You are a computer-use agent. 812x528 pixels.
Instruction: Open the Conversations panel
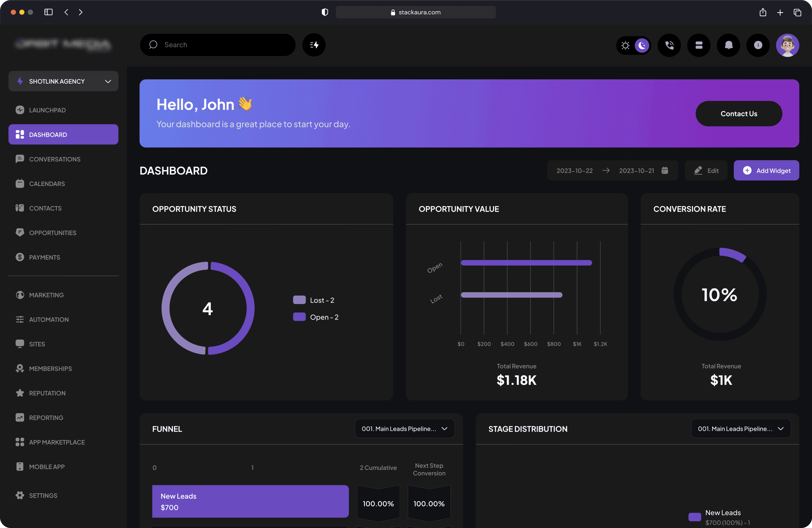click(x=55, y=159)
